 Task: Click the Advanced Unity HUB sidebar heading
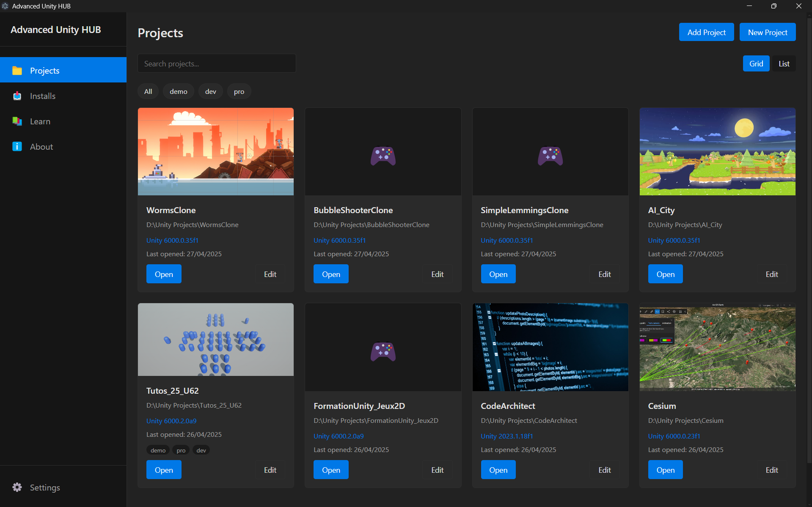coord(55,30)
